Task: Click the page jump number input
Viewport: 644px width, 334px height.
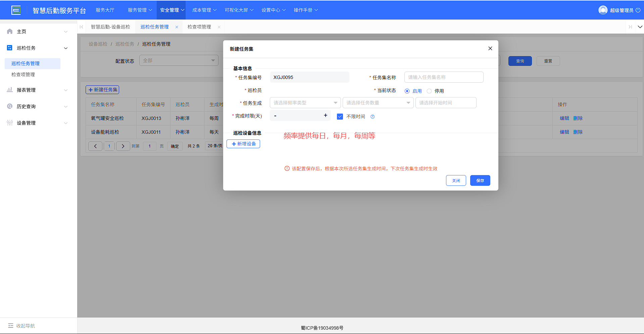Action: 150,146
